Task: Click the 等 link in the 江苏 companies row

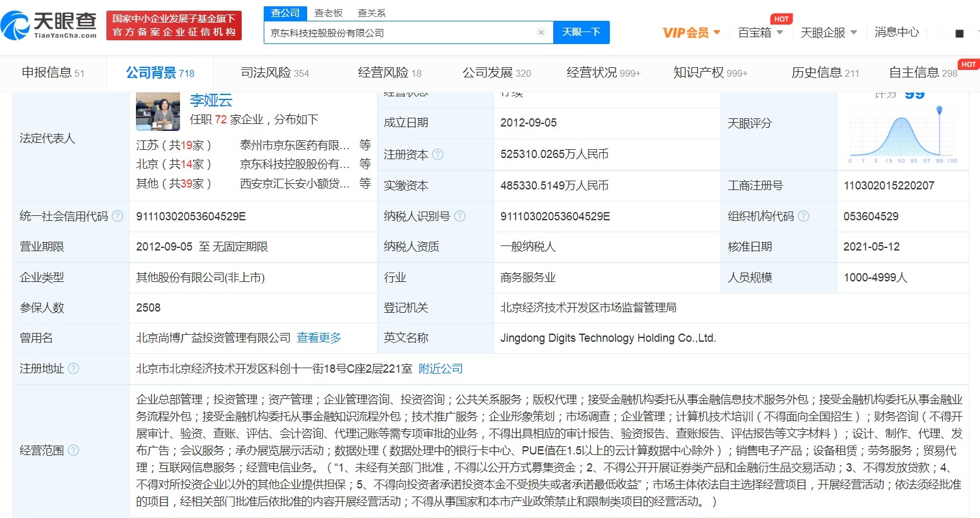Action: [x=365, y=145]
